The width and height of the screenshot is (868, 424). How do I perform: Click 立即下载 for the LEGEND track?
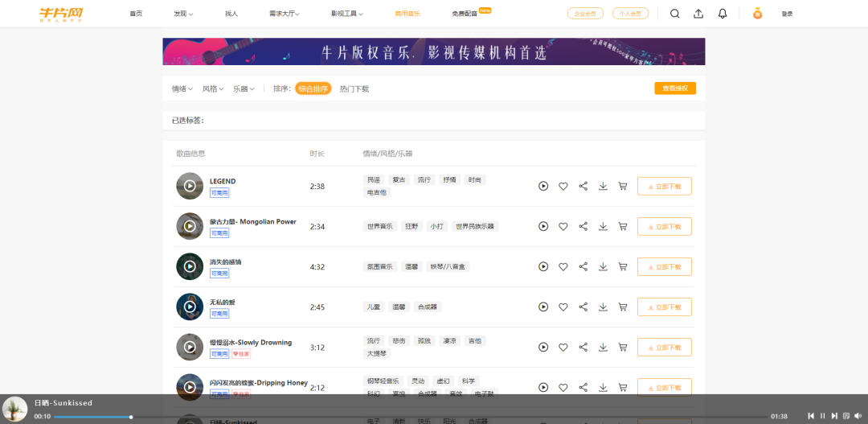[x=664, y=186]
